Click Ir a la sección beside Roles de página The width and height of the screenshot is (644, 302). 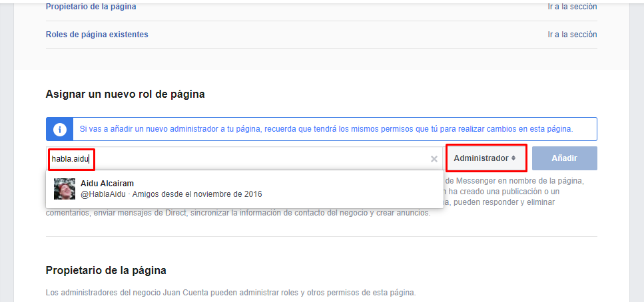tap(572, 34)
